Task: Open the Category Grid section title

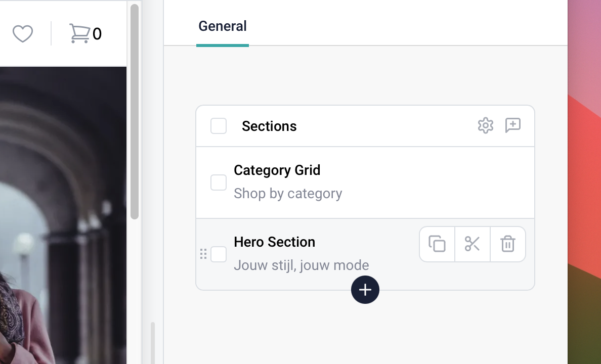Action: click(x=277, y=170)
